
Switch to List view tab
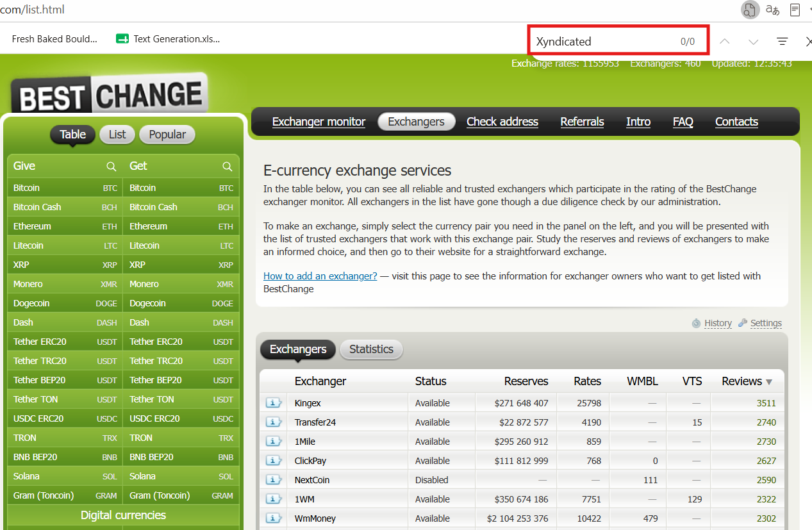tap(117, 135)
